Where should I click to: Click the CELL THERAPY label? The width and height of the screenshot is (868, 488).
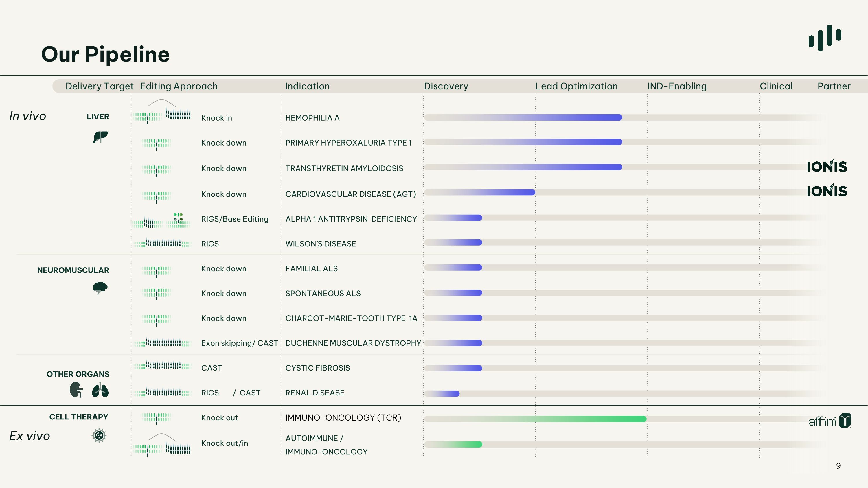point(79,417)
